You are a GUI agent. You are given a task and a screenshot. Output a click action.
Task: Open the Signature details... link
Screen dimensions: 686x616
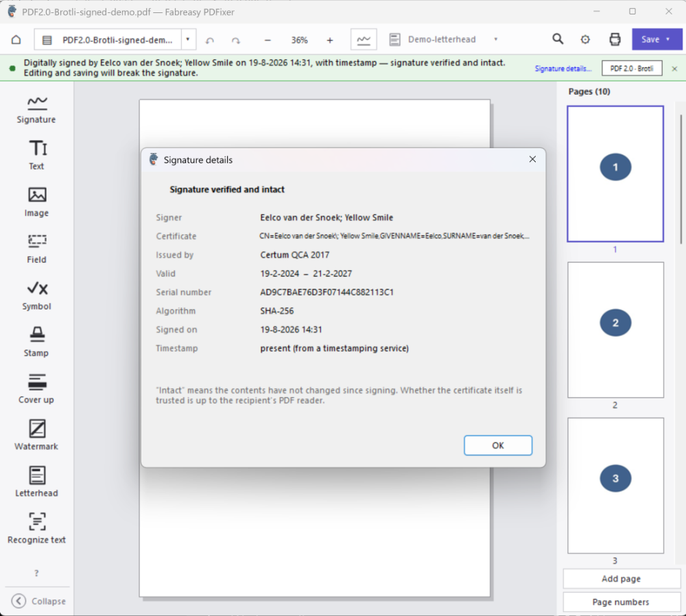coord(563,69)
